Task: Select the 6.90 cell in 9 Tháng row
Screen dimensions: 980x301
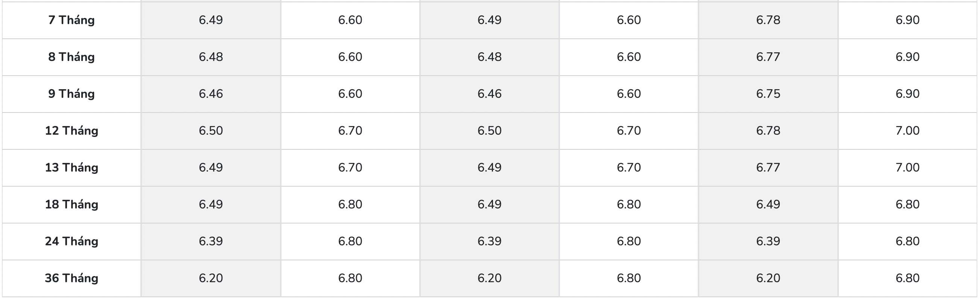Action: (907, 94)
